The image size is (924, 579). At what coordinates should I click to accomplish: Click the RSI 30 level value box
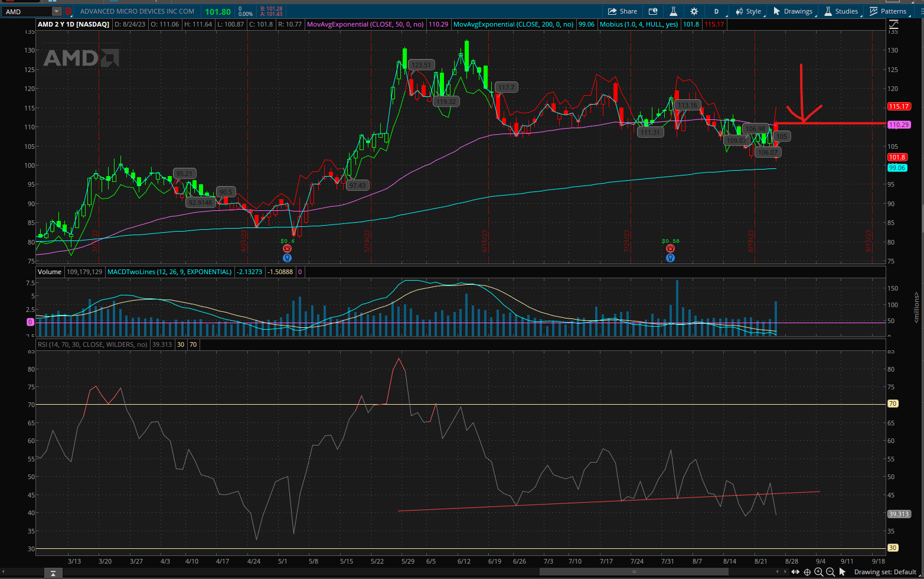pos(181,344)
